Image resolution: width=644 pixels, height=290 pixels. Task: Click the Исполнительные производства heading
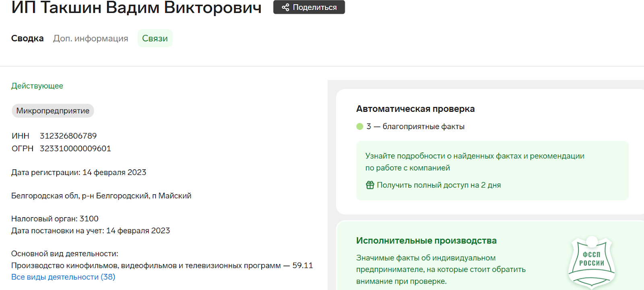click(x=426, y=241)
